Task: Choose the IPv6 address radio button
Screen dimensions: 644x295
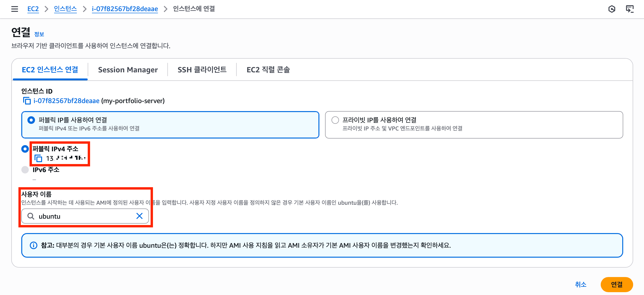Action: click(25, 170)
